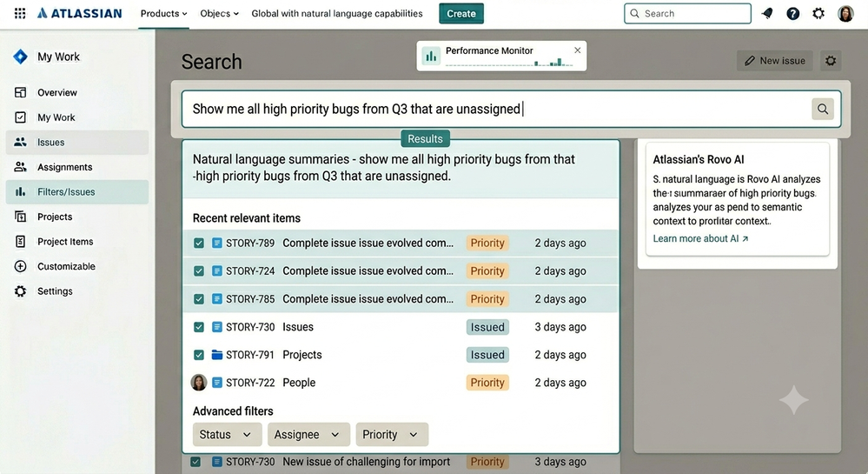Click the top bar Search field
Screen dimensions: 868x474
(x=687, y=13)
